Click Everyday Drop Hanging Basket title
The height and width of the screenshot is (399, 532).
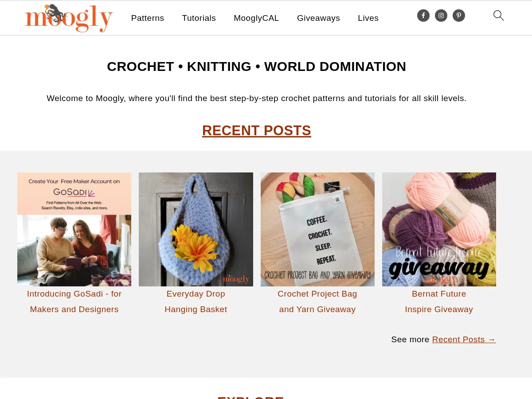pos(196,301)
